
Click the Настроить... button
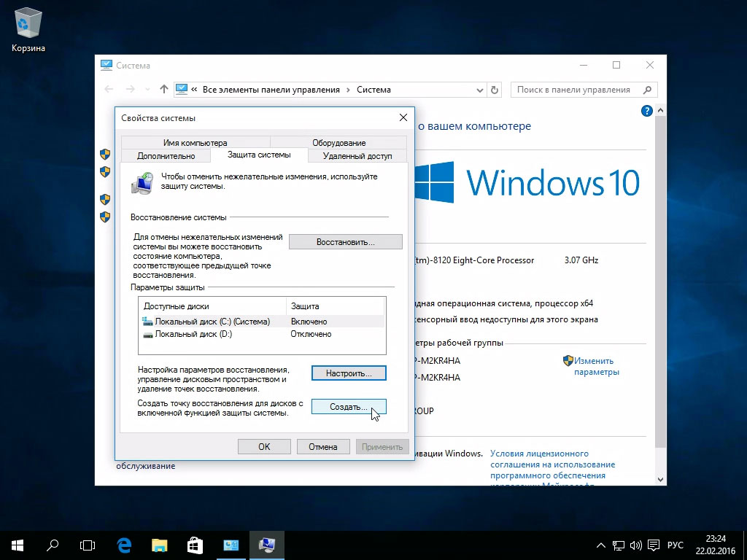coord(349,373)
